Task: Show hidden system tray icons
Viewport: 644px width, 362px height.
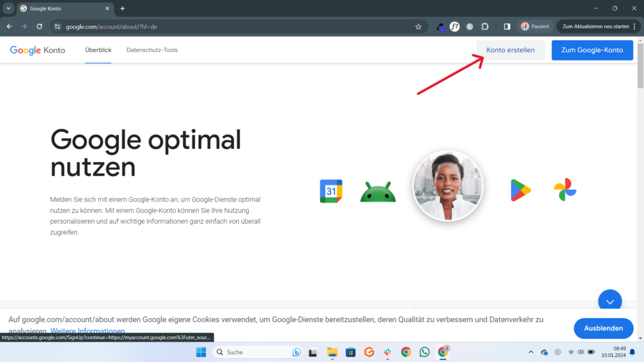Action: [x=530, y=352]
